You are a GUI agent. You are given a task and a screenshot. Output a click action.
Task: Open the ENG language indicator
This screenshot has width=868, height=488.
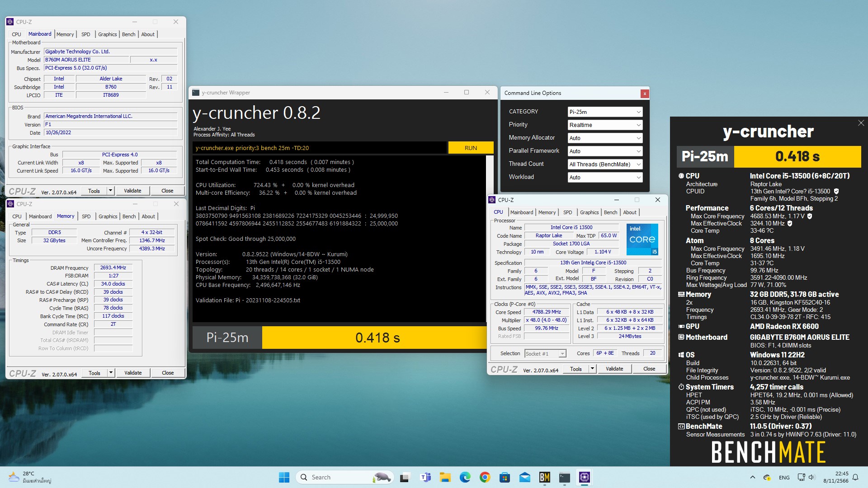pos(784,477)
